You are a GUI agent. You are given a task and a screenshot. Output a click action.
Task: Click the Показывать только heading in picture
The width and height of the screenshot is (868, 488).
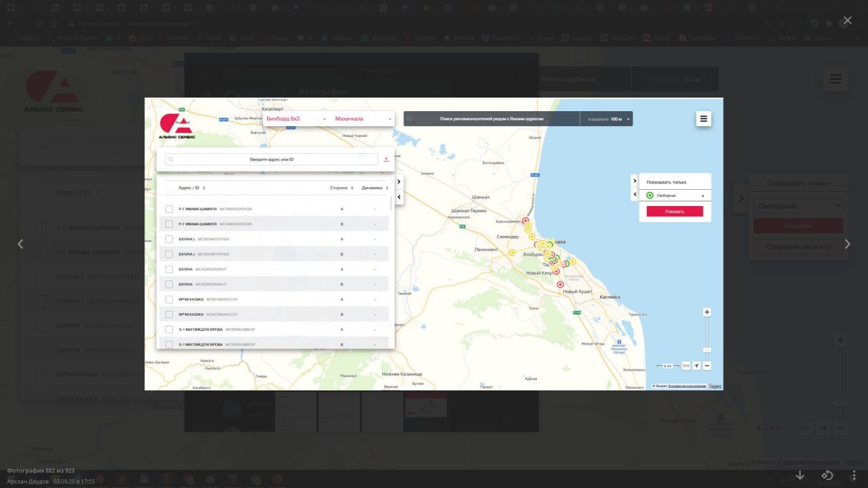pyautogui.click(x=666, y=182)
